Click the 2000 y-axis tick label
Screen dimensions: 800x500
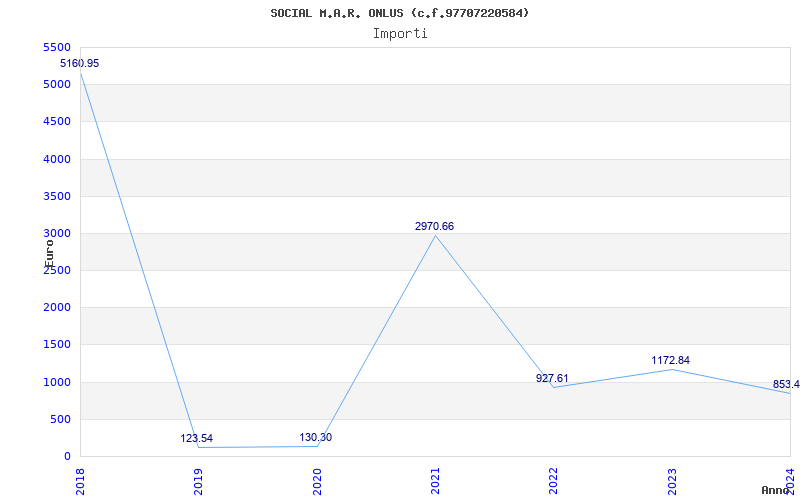(58, 308)
